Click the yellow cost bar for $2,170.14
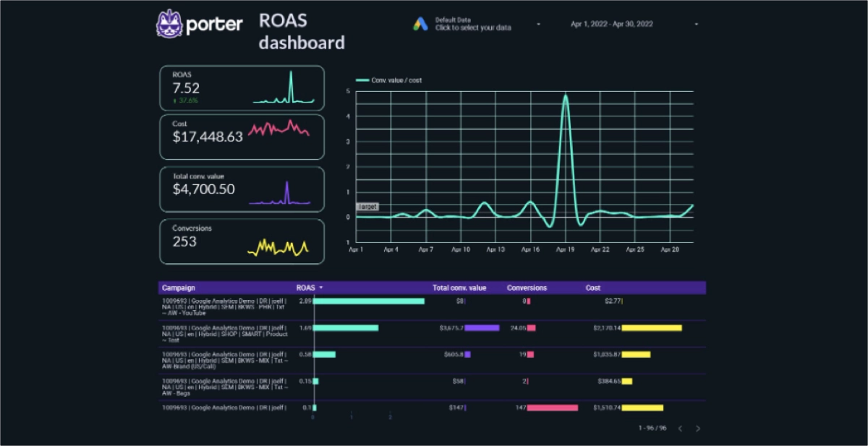This screenshot has width=868, height=446. click(652, 328)
